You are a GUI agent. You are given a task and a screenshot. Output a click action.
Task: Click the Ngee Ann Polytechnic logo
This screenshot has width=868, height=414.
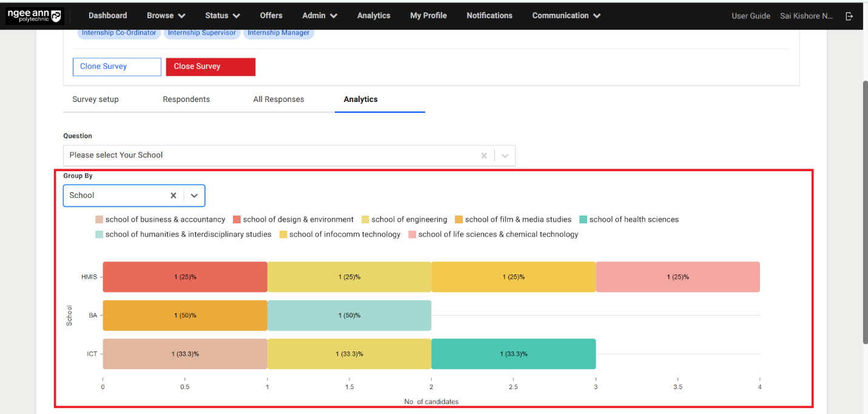34,16
